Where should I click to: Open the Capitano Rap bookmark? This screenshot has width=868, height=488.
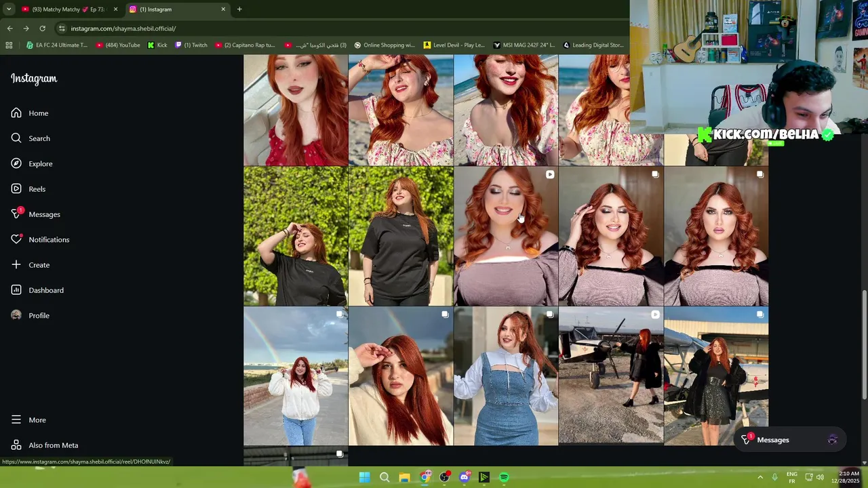pyautogui.click(x=245, y=45)
